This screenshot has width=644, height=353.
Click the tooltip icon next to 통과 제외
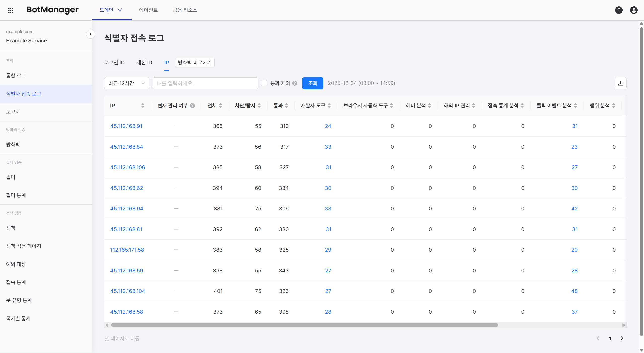pyautogui.click(x=295, y=83)
